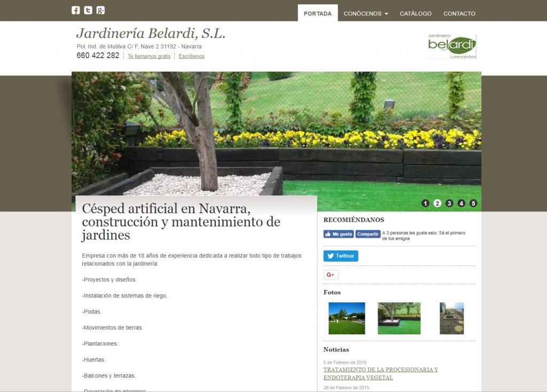547x392 pixels.
Task: Open the Contacto menu item
Action: tap(459, 13)
